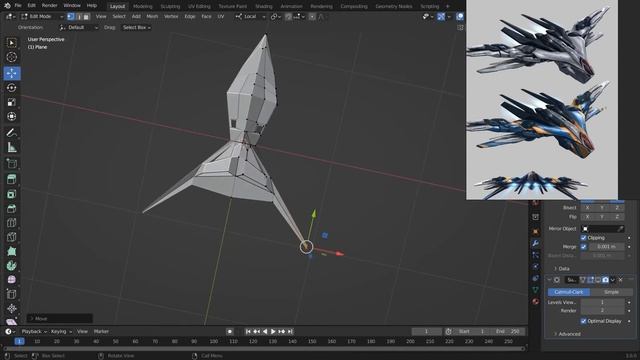Open the pivot point dropdown
The image size is (640, 360).
[276, 17]
